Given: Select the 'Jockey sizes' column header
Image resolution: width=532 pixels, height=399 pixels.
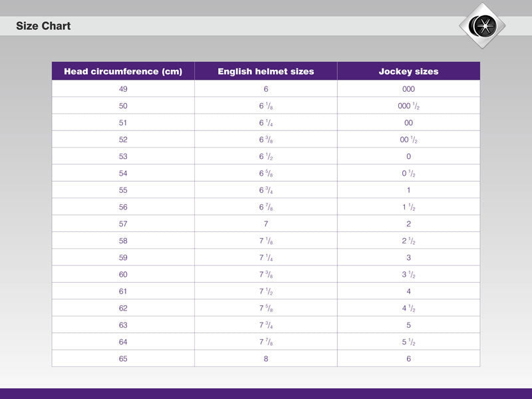Looking at the screenshot, I should click(409, 71).
